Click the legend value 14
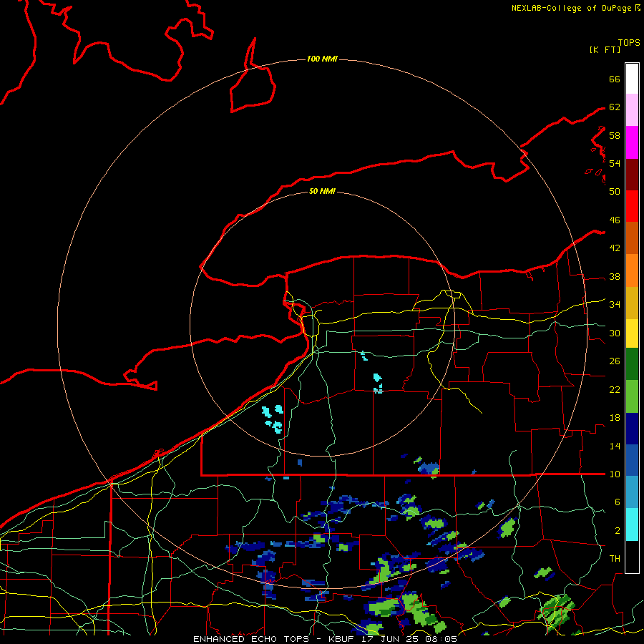Screen dimensions: 644x644 click(x=615, y=446)
